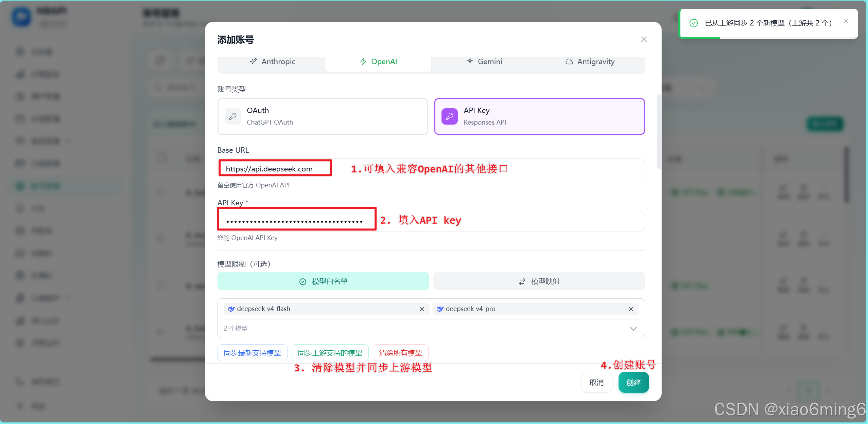Remove deepseek-v4-flash from the whitelist
This screenshot has height=424, width=868.
422,309
